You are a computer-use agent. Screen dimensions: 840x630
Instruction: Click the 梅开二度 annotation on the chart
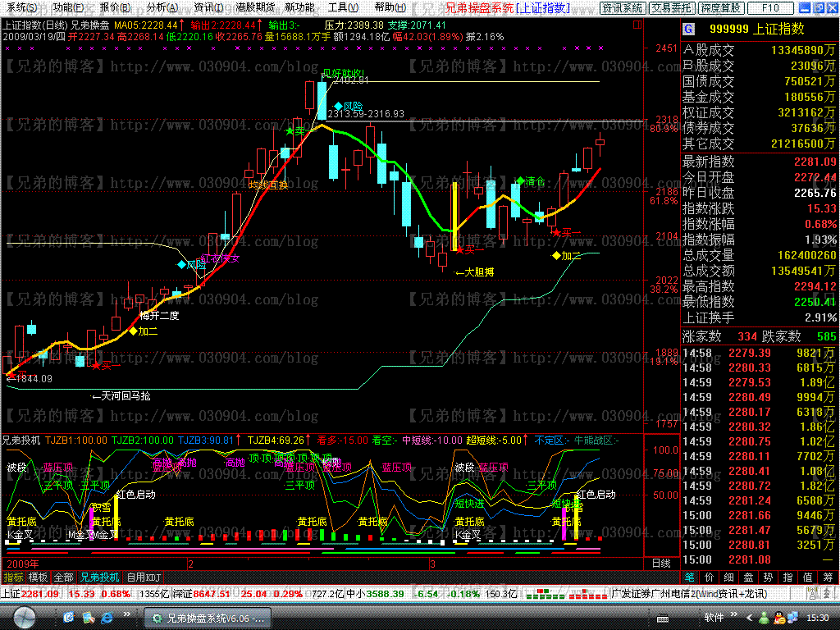[159, 316]
